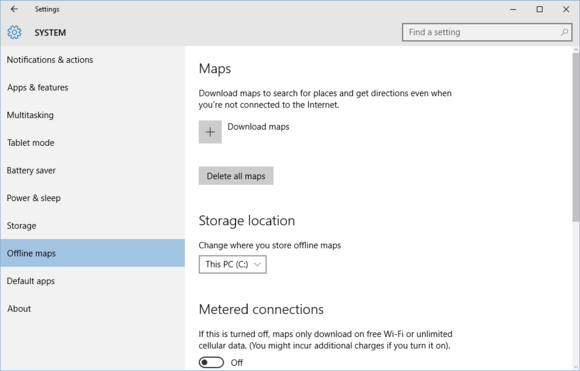The height and width of the screenshot is (371, 580).
Task: Open Default apps settings
Action: 92,281
